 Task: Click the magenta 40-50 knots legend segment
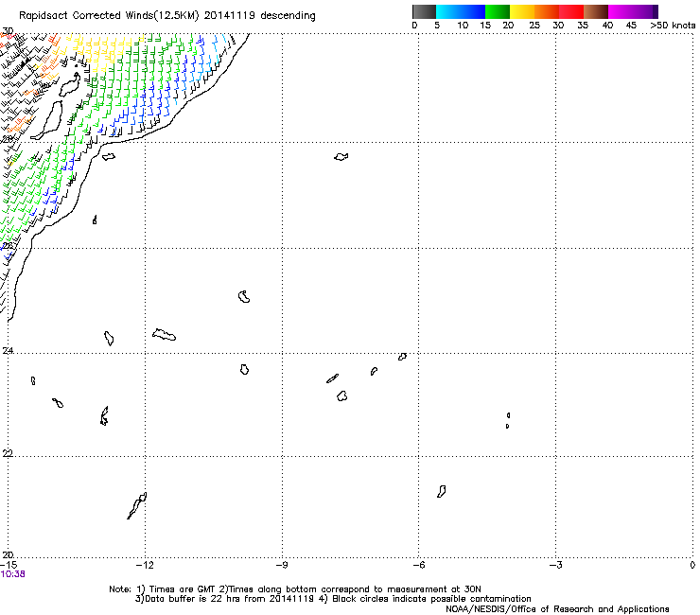(633, 11)
